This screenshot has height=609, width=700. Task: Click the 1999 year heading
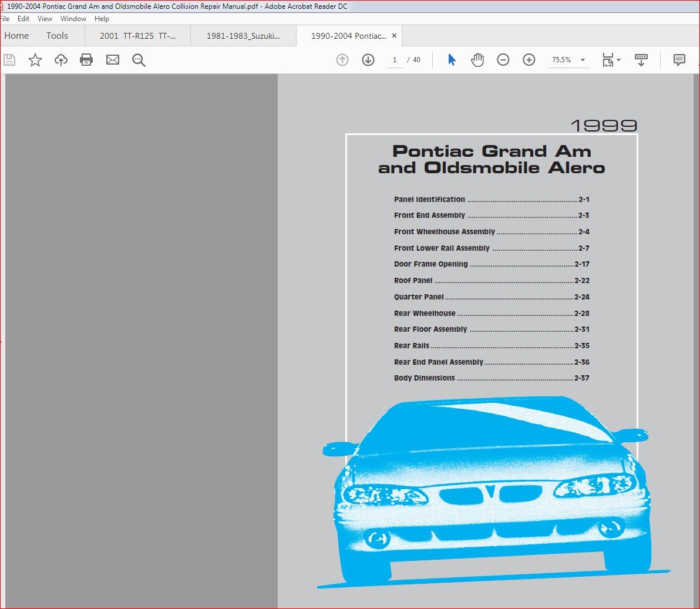pos(604,126)
